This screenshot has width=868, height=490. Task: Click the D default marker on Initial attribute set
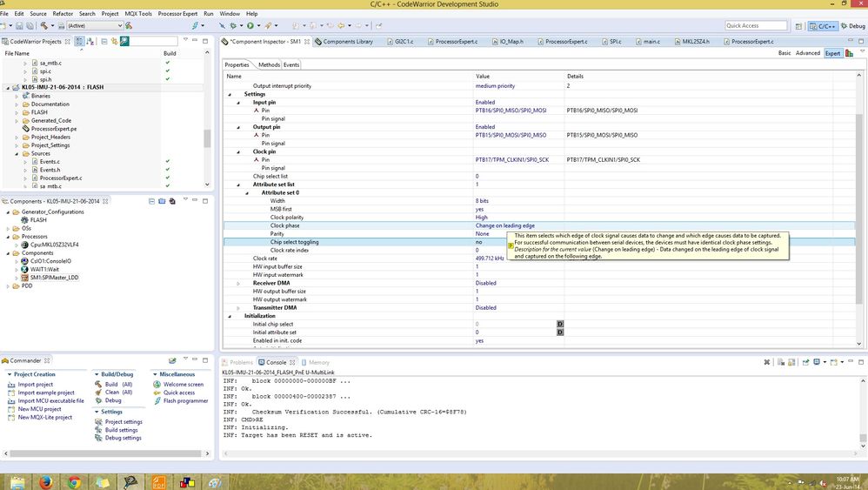(559, 332)
